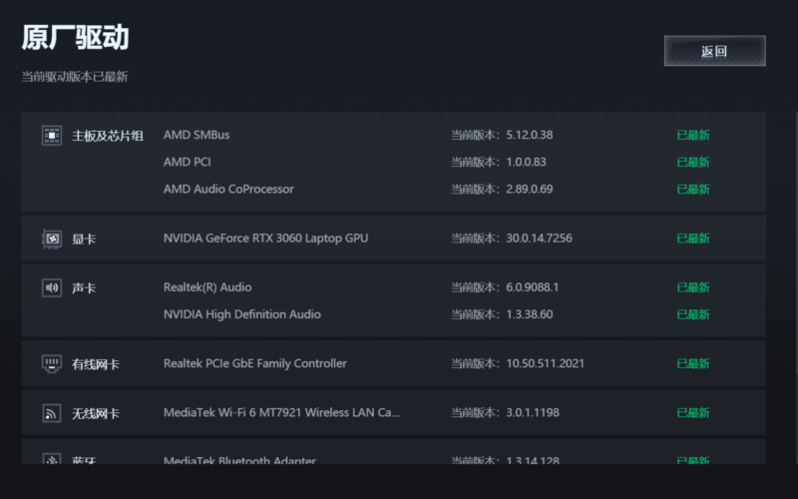Select the Realtek(R) Audio driver entry
798x499 pixels.
(x=207, y=287)
